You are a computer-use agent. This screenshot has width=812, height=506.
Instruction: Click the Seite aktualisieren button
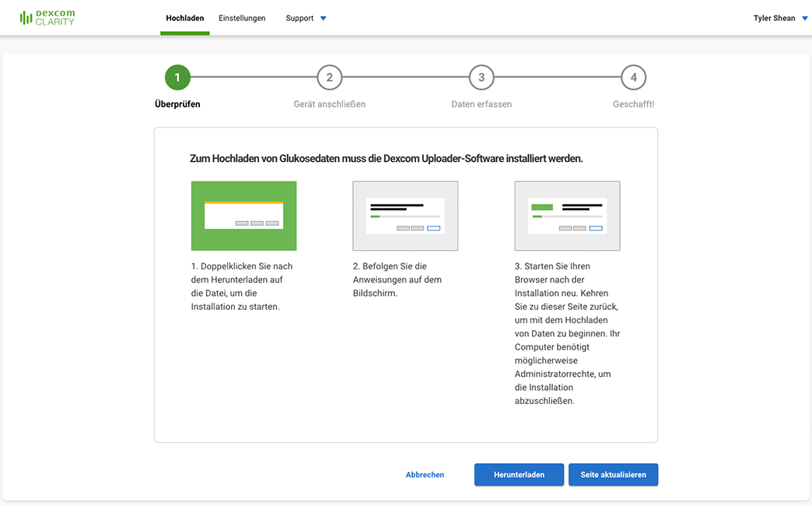pos(613,475)
